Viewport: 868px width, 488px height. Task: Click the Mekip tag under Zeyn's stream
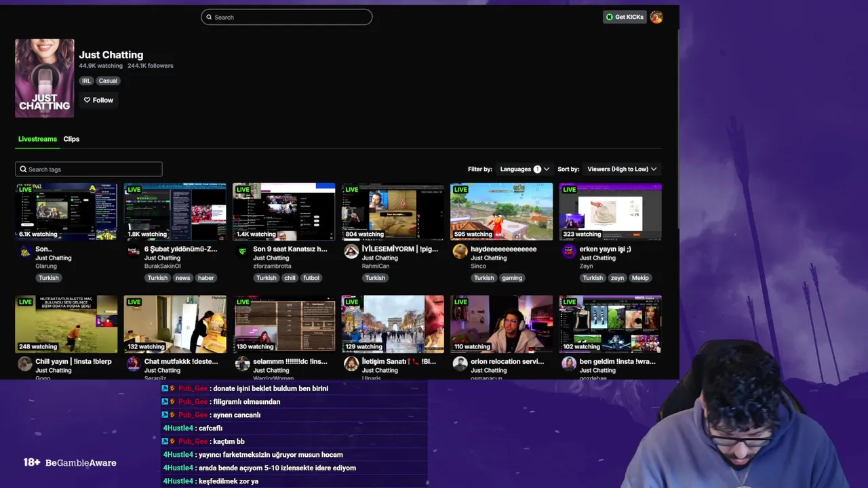pyautogui.click(x=640, y=278)
